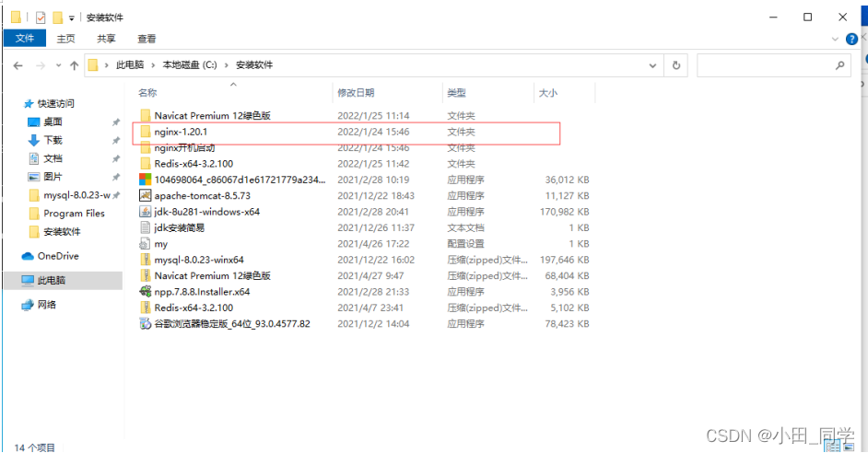Viewport: 868px width, 453px height.
Task: Select the Redis-x64-3.2.100 zip file icon
Action: point(145,308)
